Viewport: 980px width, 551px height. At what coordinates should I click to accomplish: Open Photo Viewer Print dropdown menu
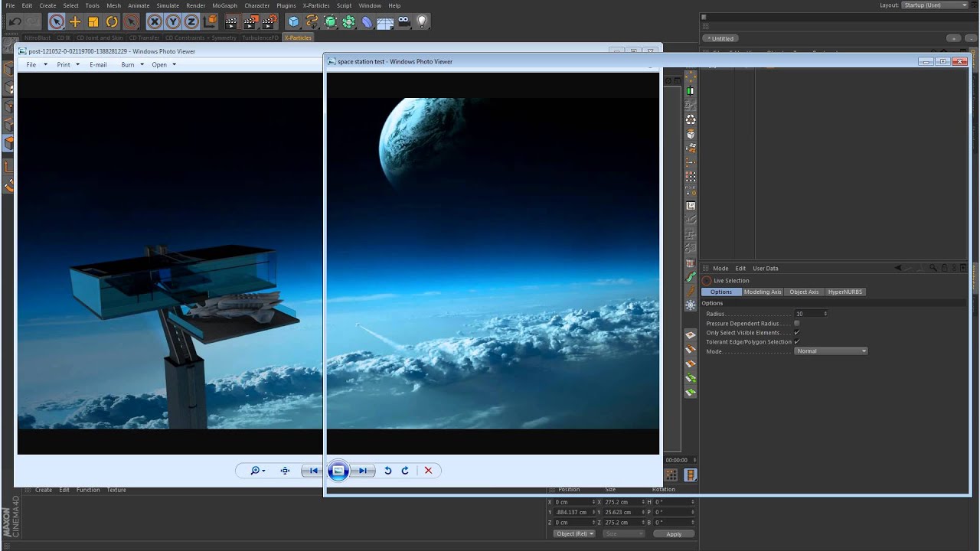point(67,64)
